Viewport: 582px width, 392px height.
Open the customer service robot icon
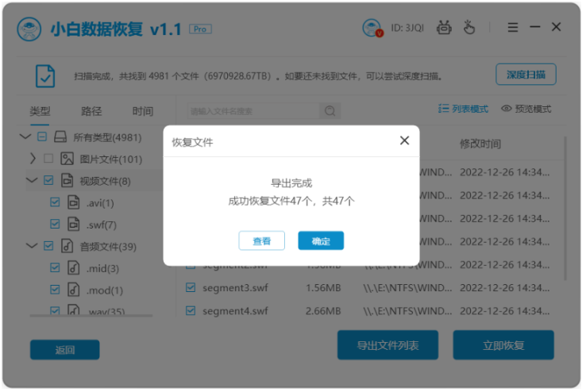pyautogui.click(x=444, y=28)
